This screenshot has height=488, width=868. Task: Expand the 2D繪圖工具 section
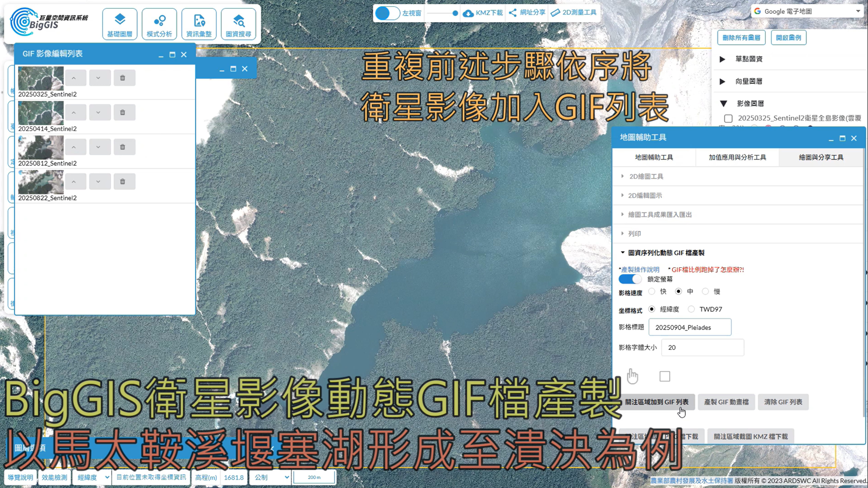646,176
